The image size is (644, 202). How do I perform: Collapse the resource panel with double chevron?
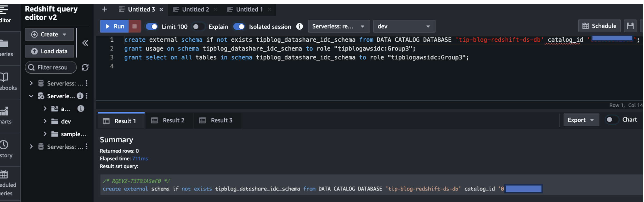coord(85,43)
